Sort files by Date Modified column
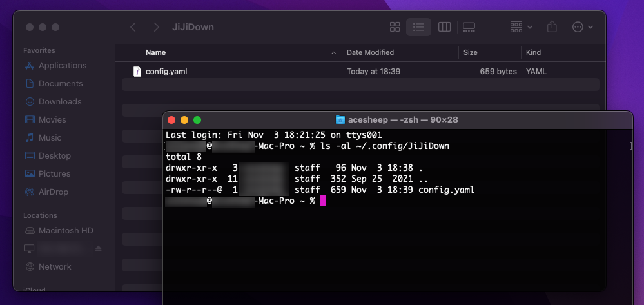644x305 pixels. point(370,52)
